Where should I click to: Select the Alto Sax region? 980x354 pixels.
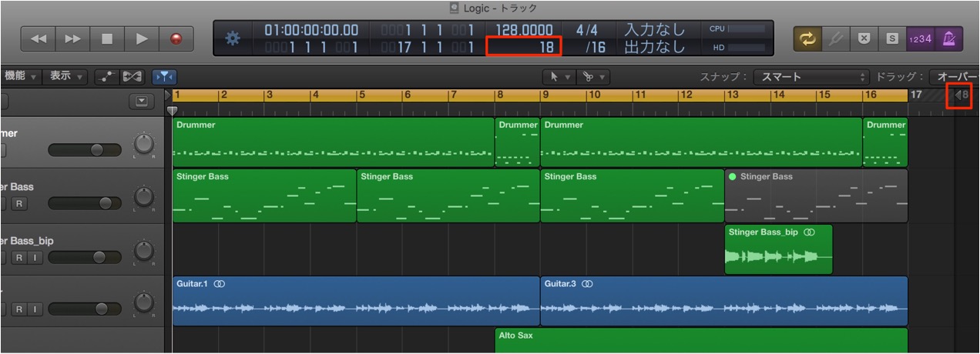[x=701, y=340]
